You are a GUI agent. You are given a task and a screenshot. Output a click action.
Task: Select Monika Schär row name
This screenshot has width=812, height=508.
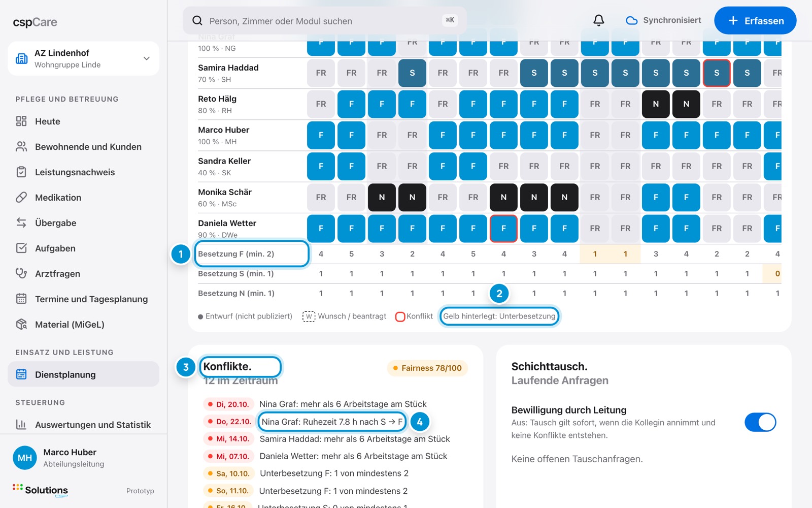(x=225, y=192)
